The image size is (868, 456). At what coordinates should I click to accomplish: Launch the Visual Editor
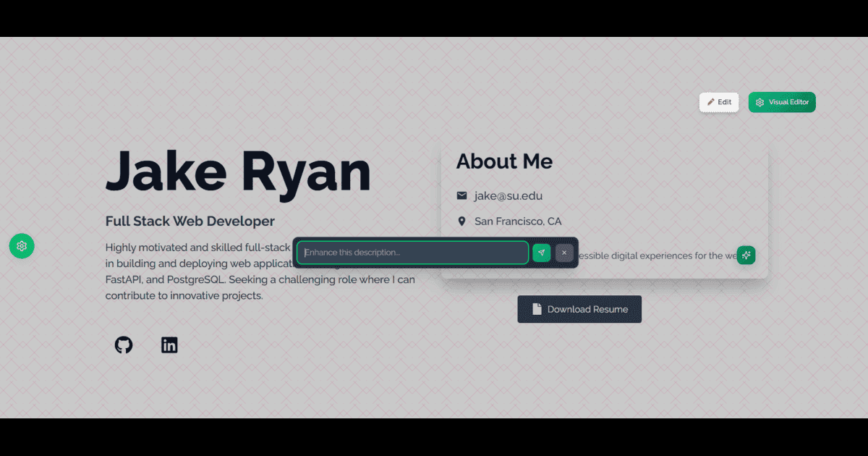782,102
